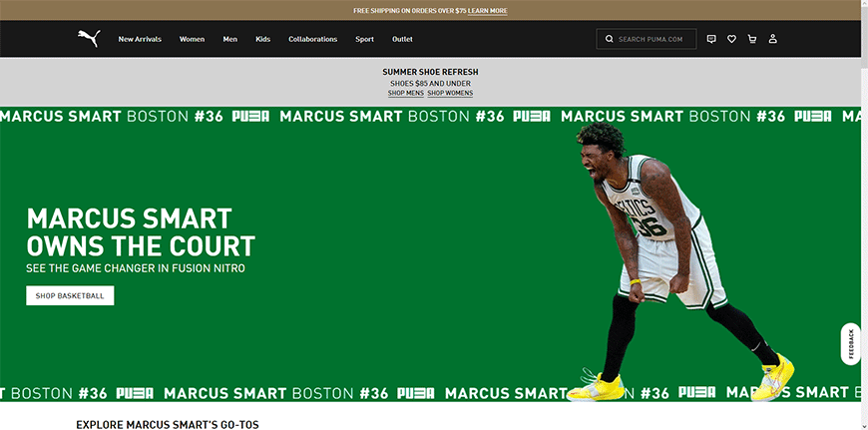
Task: Click the Shoes $85 And Under text
Action: tap(430, 83)
